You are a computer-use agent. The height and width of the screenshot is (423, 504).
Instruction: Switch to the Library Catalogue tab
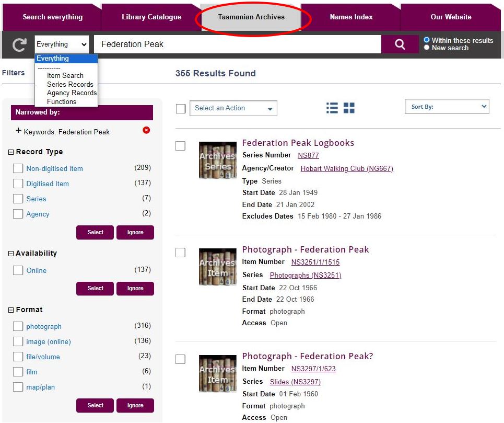point(151,17)
